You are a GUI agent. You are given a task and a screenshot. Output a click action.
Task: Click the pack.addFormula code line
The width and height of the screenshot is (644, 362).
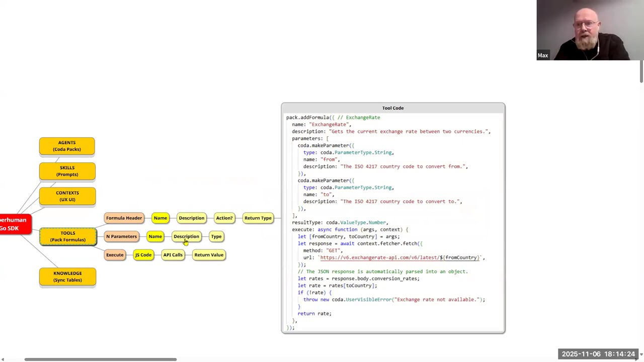(x=333, y=118)
